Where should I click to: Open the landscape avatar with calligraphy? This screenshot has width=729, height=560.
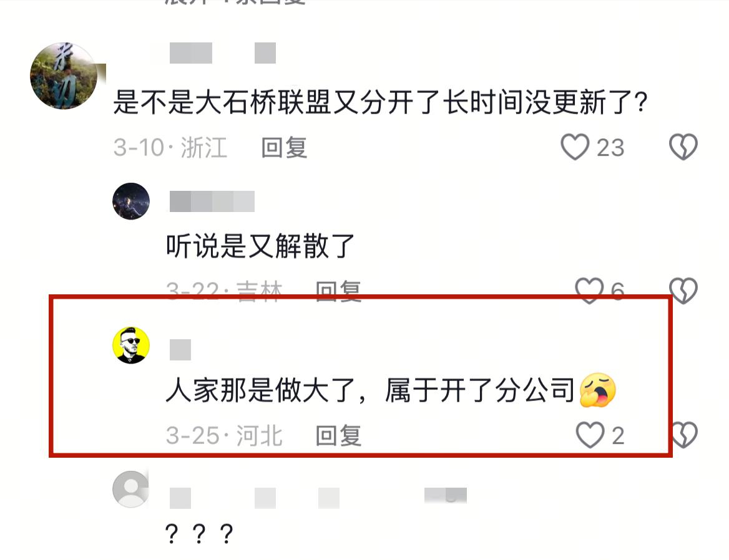pos(64,75)
